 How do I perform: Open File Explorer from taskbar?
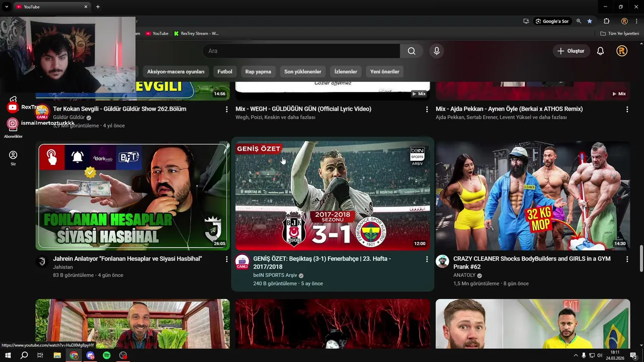click(x=57, y=355)
